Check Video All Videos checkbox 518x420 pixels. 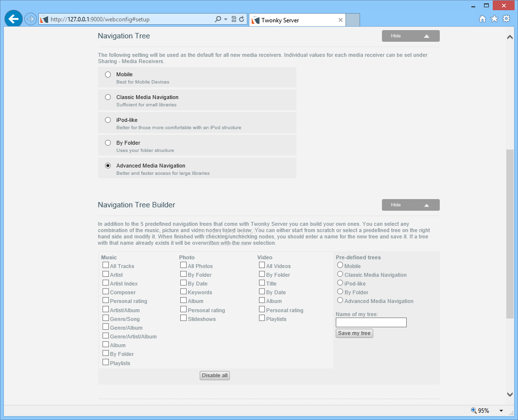click(262, 265)
